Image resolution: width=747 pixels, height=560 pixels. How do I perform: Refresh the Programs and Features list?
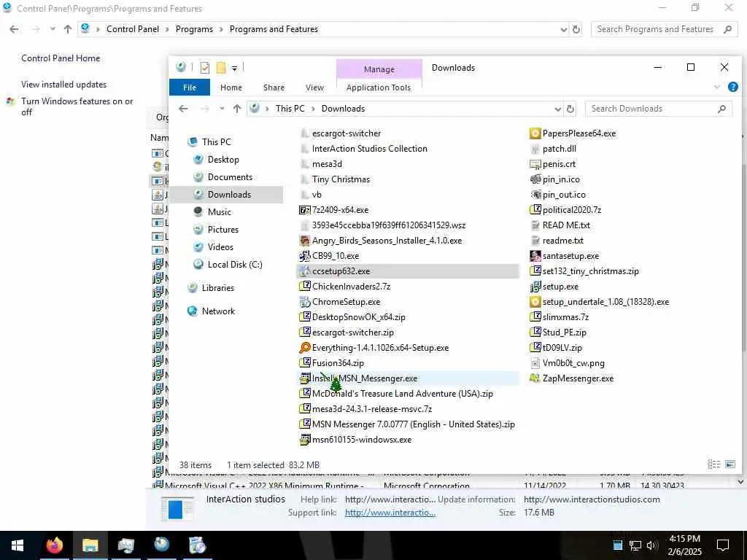[576, 29]
